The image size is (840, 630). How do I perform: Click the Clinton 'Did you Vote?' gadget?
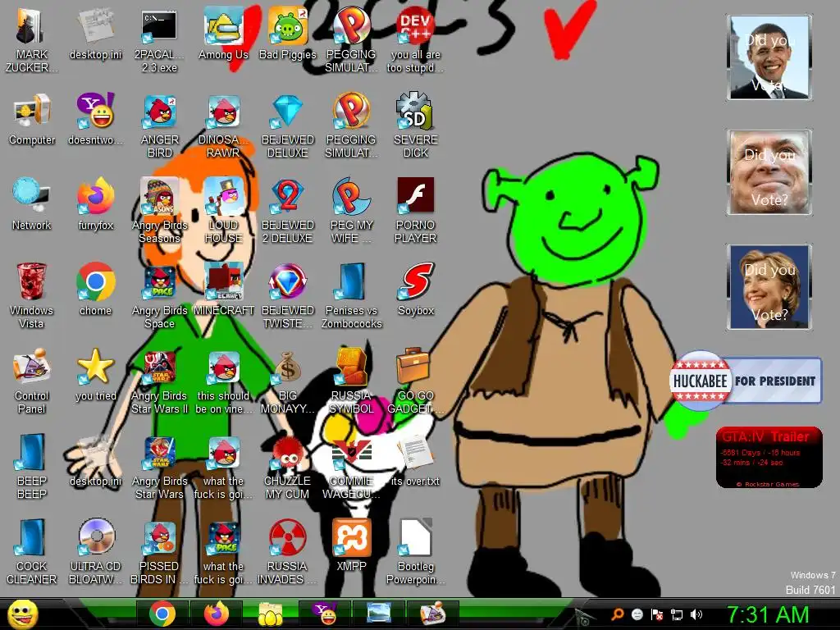[769, 287]
